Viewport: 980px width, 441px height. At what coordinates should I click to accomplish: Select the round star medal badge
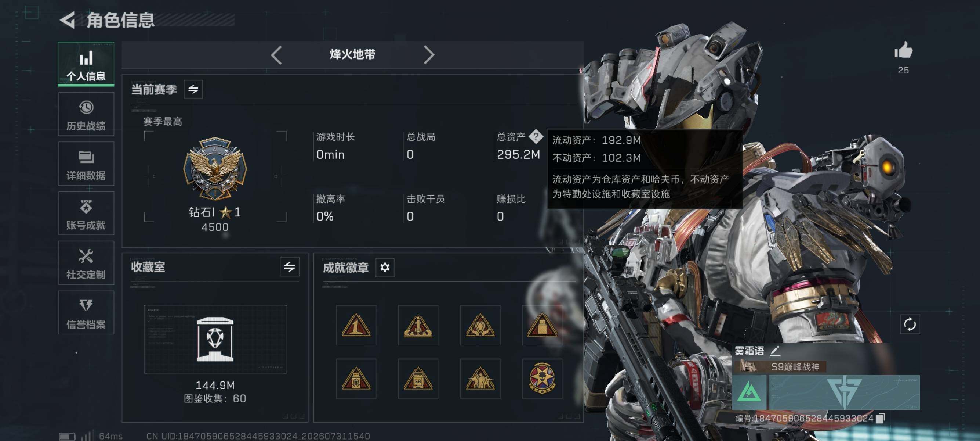542,379
